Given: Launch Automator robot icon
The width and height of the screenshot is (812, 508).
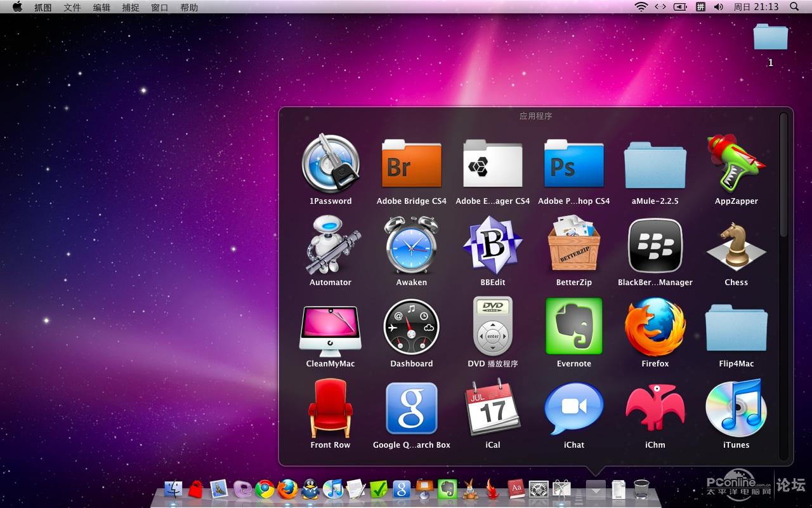Looking at the screenshot, I should point(331,245).
